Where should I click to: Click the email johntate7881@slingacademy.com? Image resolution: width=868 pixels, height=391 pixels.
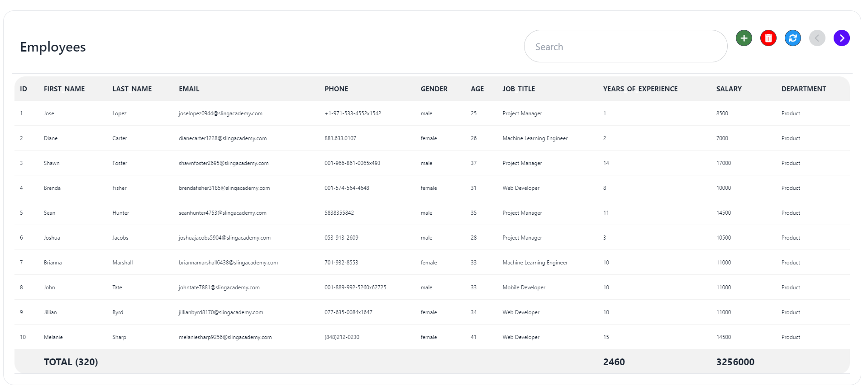219,287
